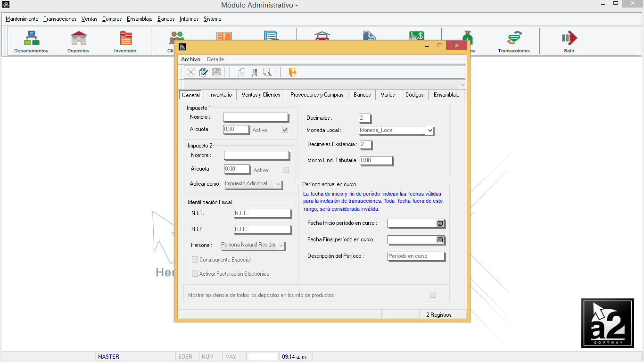
Task: Open the Transacciones menu
Action: tap(60, 19)
